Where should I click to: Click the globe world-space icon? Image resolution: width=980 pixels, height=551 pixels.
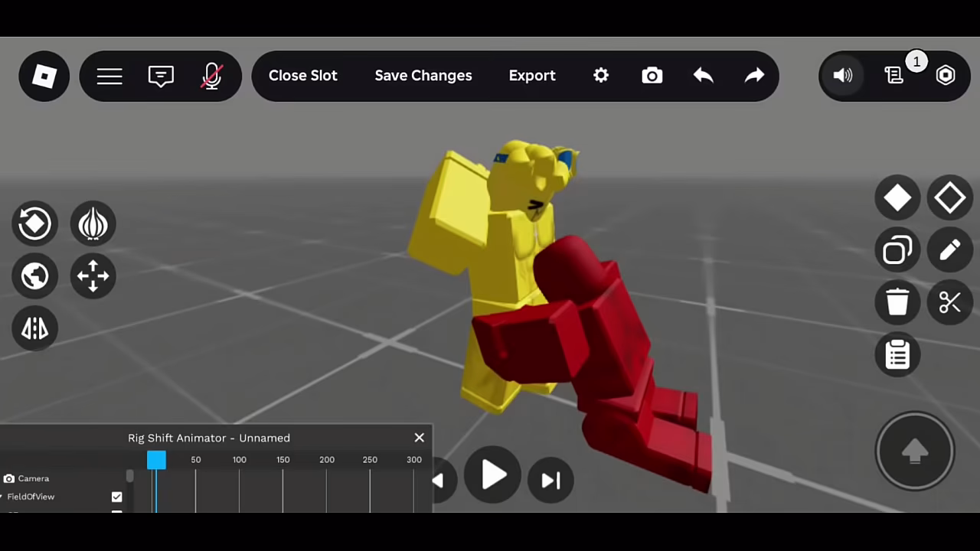[x=34, y=275]
